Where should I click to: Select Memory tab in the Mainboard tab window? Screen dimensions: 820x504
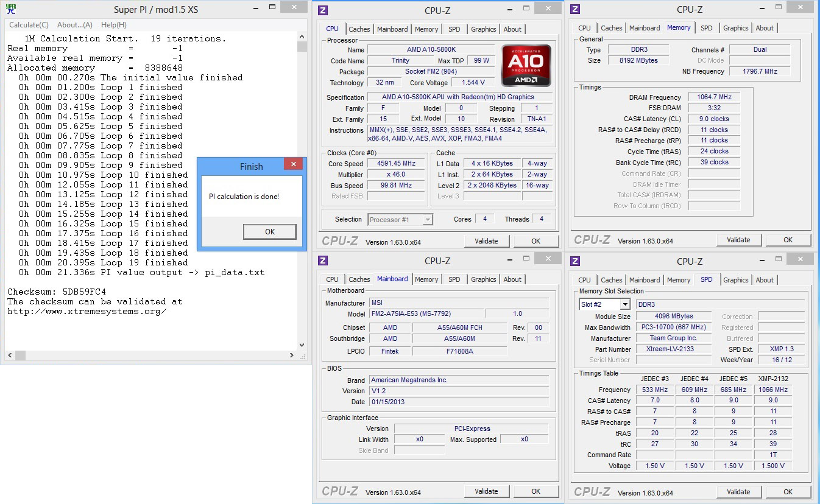pos(426,279)
